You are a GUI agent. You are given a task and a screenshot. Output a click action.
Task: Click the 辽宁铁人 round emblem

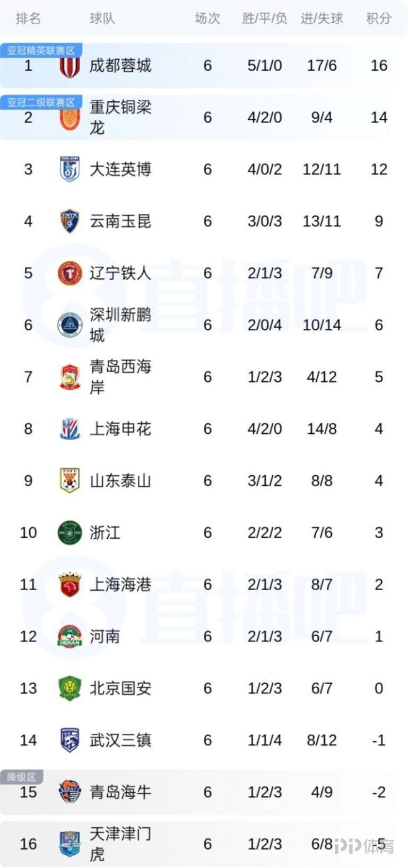coord(70,273)
